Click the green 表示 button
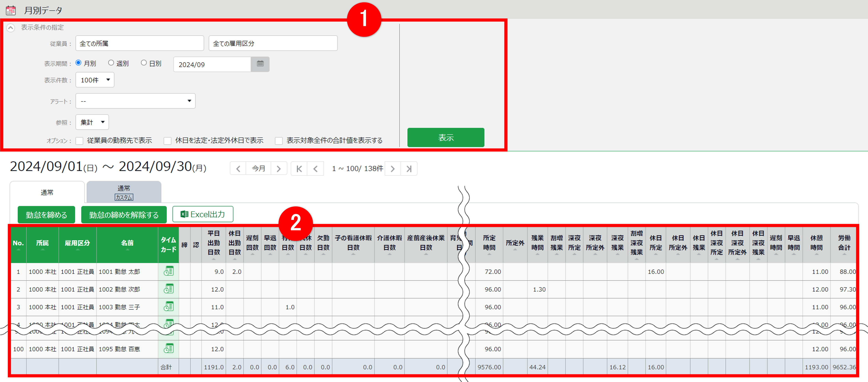 tap(445, 137)
